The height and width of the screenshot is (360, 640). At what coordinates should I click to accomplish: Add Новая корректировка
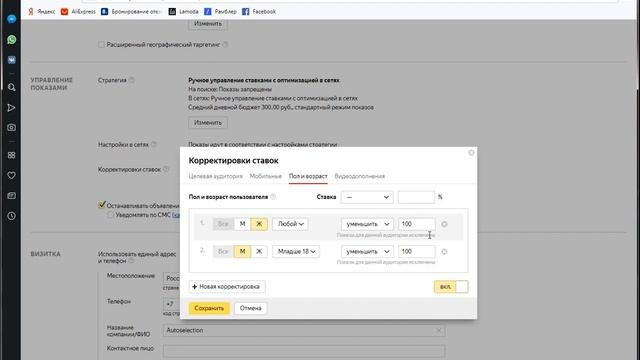point(227,287)
